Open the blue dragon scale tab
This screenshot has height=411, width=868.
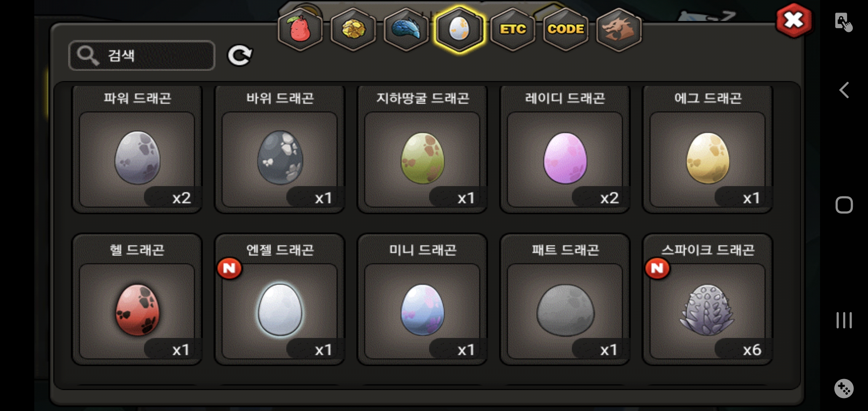coord(406,29)
